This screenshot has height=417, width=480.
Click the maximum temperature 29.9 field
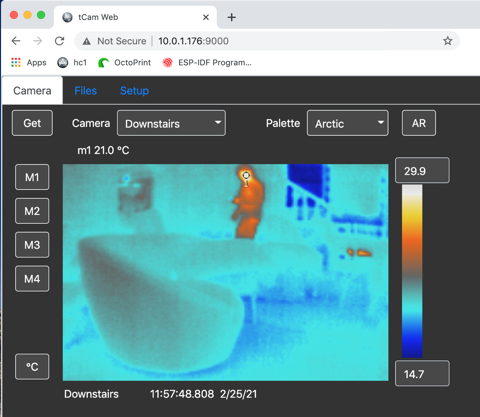click(x=422, y=170)
